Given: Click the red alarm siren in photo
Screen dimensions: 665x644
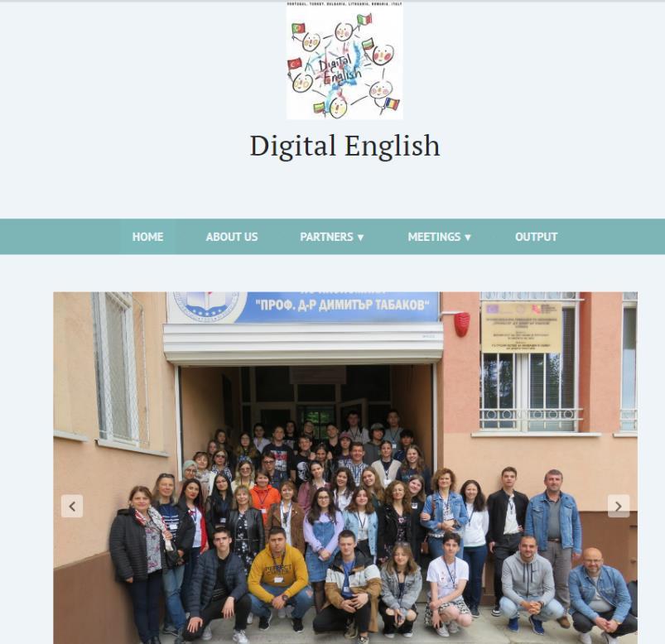Looking at the screenshot, I should [462, 324].
